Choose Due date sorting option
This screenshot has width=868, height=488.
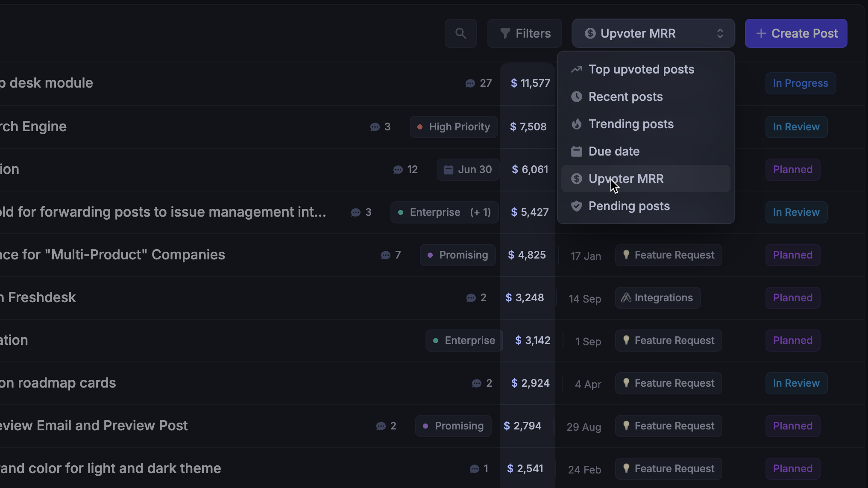point(614,151)
